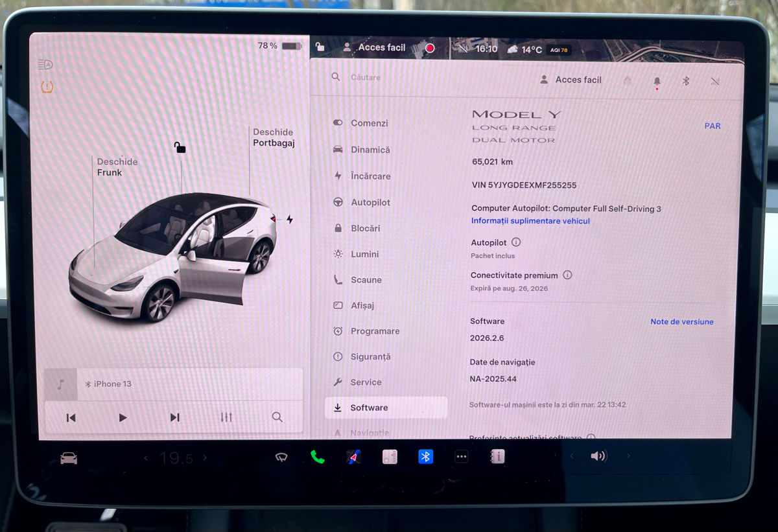This screenshot has width=778, height=532.
Task: Open the Scaune seats section
Action: [357, 280]
